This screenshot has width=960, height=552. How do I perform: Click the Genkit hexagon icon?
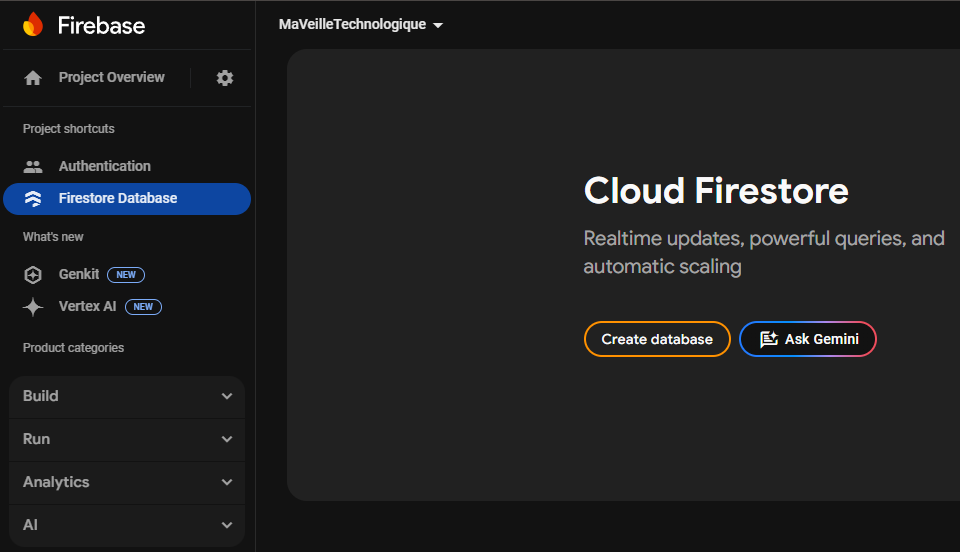click(x=33, y=275)
